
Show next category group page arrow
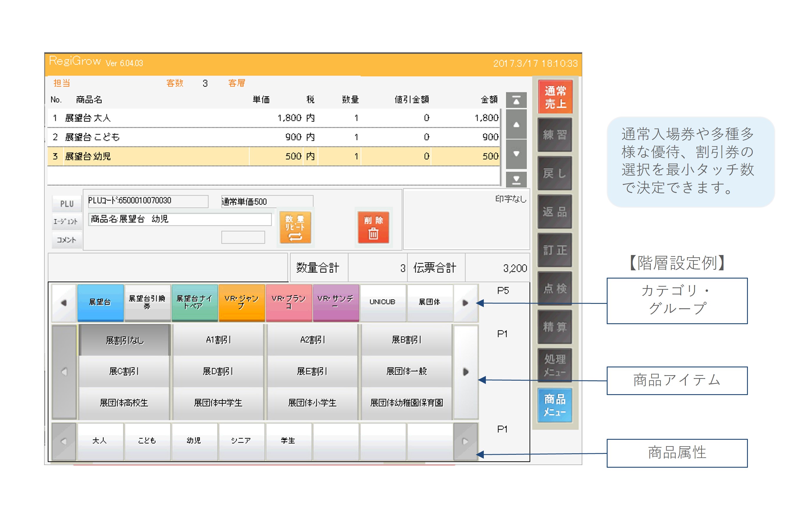465,303
